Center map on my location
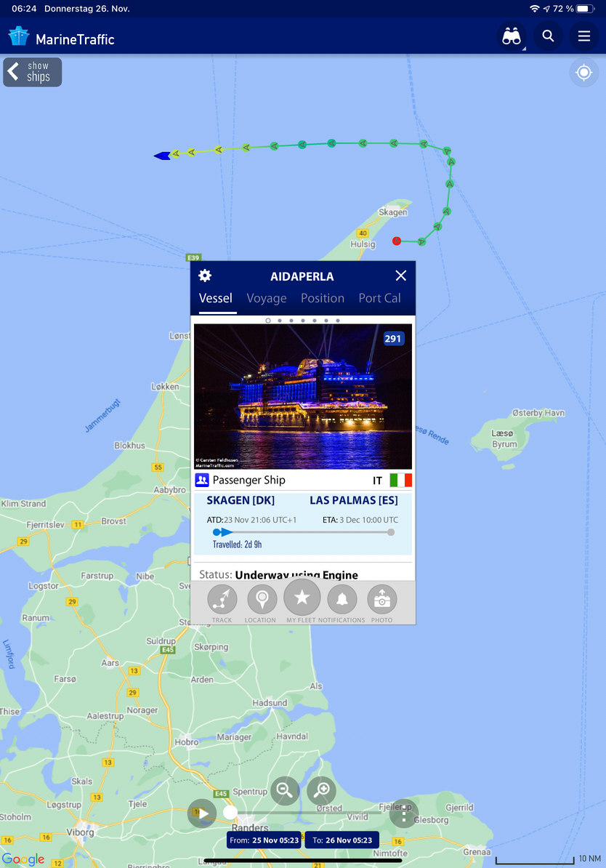This screenshot has width=606, height=868. click(584, 73)
